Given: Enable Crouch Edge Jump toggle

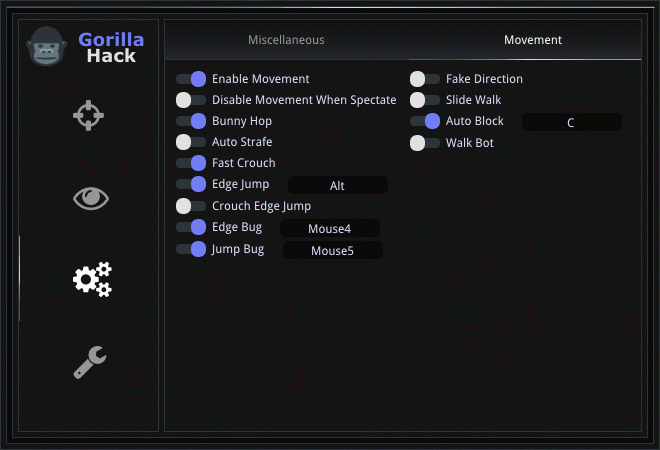Looking at the screenshot, I should [x=191, y=206].
